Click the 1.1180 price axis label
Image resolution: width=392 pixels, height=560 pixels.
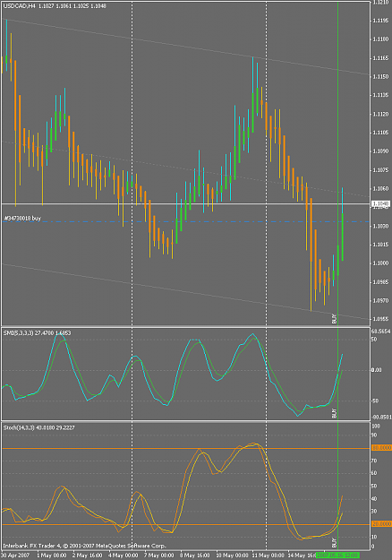[380, 39]
